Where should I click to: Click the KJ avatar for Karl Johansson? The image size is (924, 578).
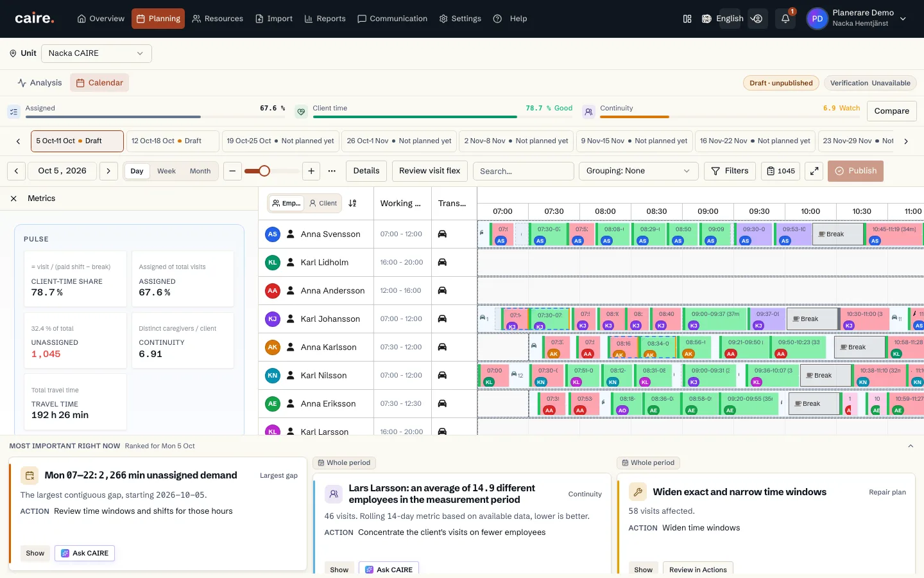[273, 319]
